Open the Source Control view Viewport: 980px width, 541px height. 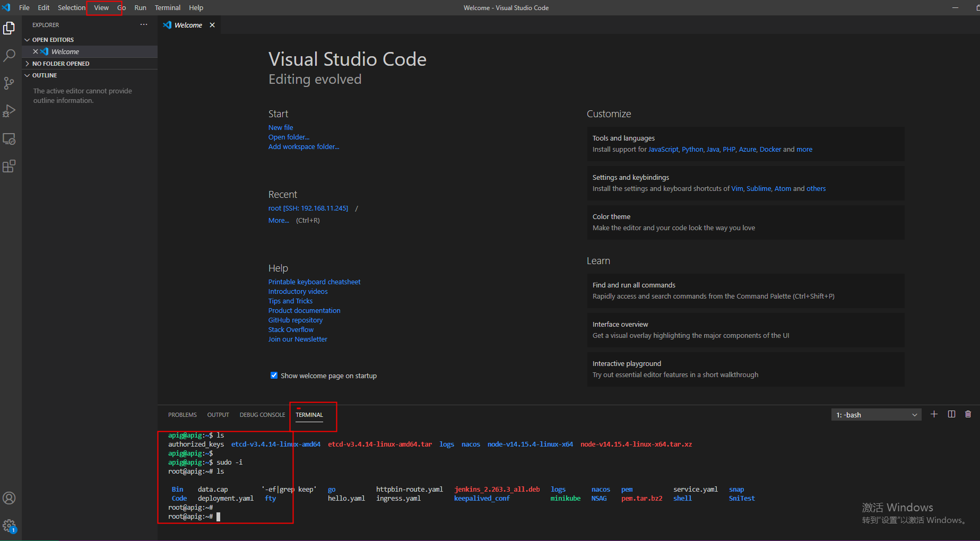click(x=9, y=83)
